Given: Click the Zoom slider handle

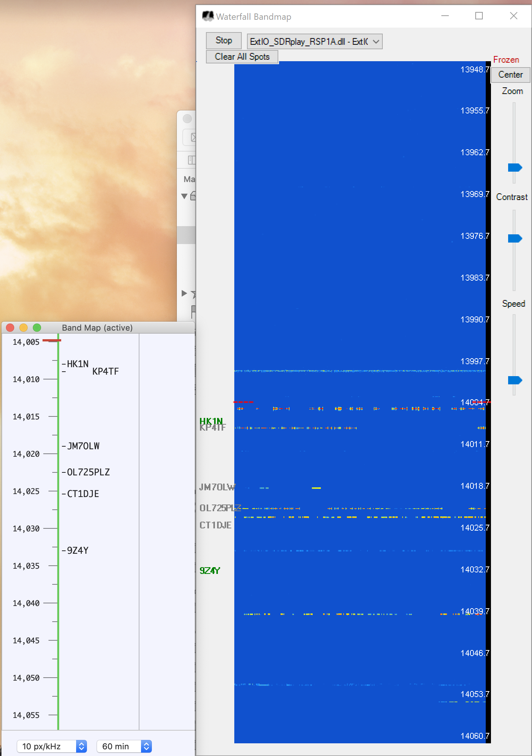Looking at the screenshot, I should tap(514, 168).
